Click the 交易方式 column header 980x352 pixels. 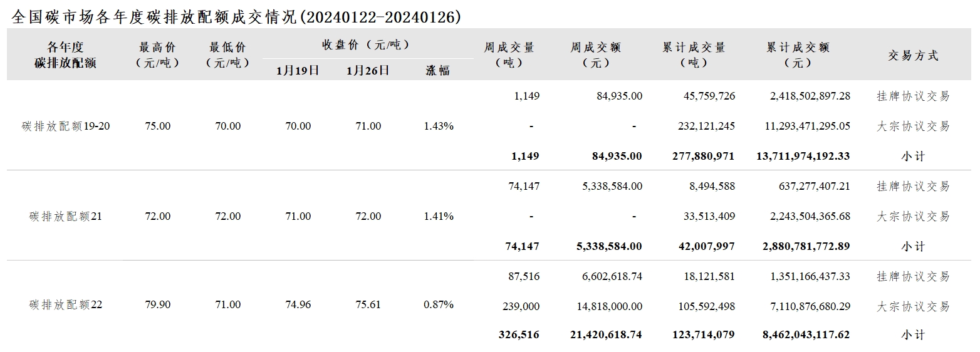click(913, 55)
